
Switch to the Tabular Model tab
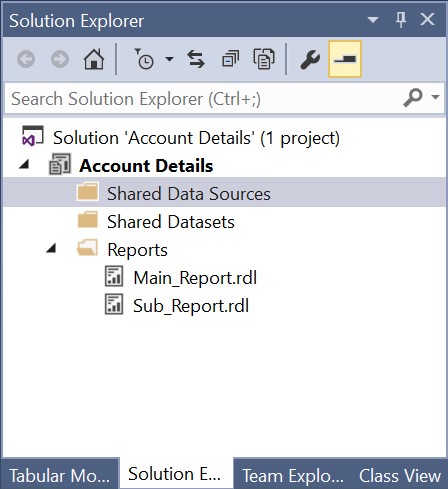[x=60, y=475]
